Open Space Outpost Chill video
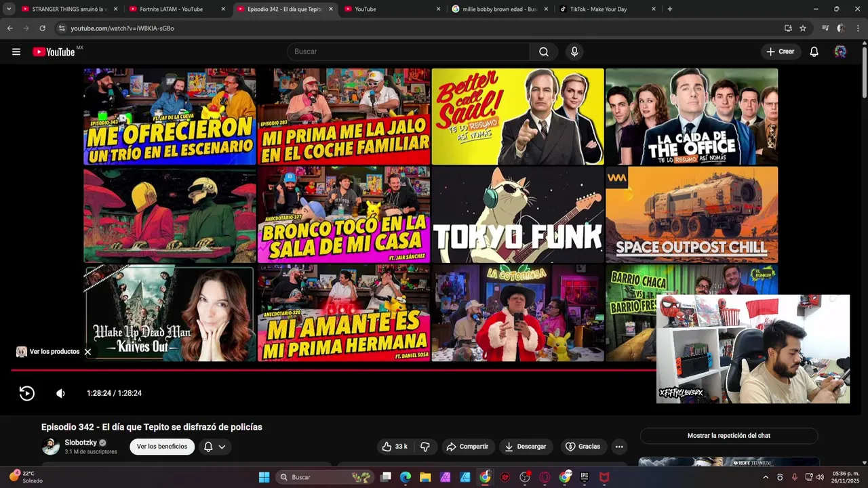Image resolution: width=868 pixels, height=488 pixels. pyautogui.click(x=692, y=215)
